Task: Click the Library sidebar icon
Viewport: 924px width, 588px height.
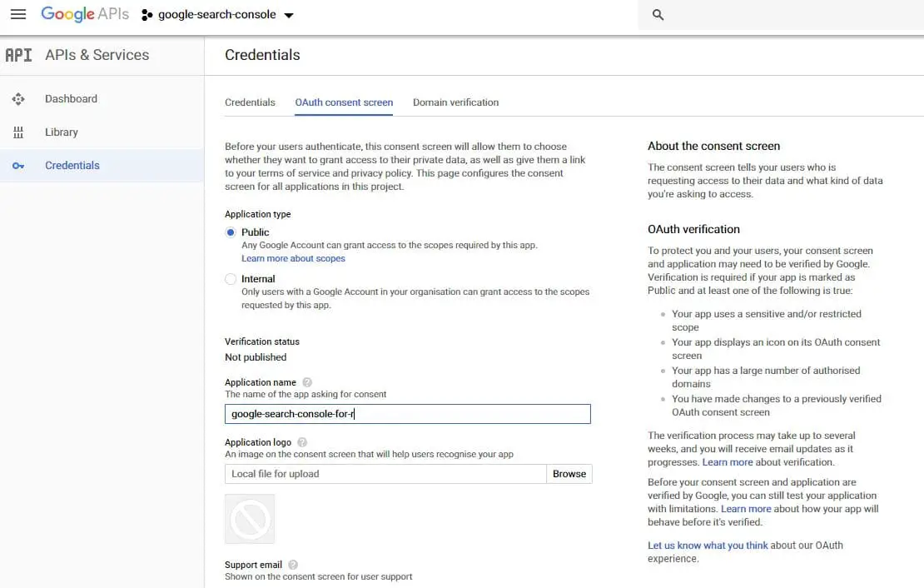Action: pos(18,132)
